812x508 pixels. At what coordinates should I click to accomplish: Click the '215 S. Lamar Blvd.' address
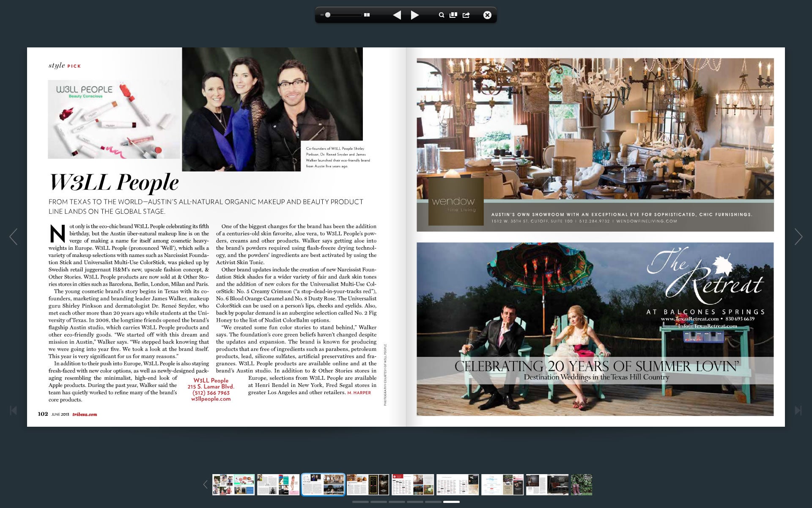(x=211, y=387)
